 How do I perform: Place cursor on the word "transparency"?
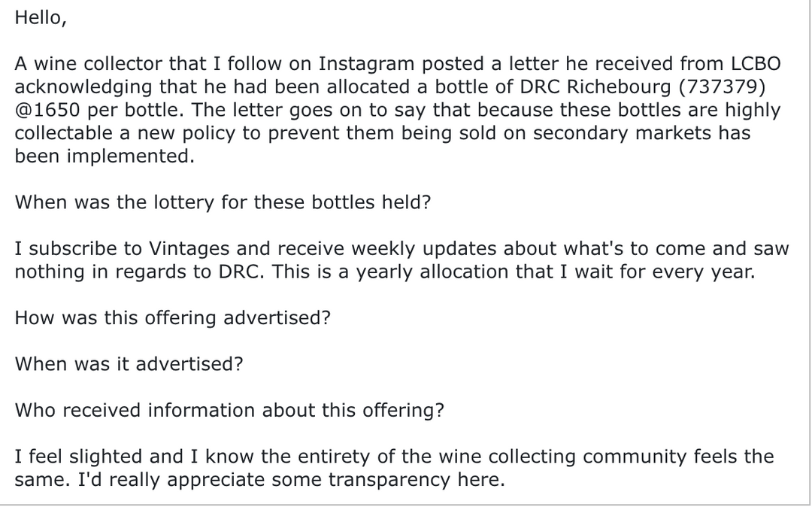(x=389, y=480)
